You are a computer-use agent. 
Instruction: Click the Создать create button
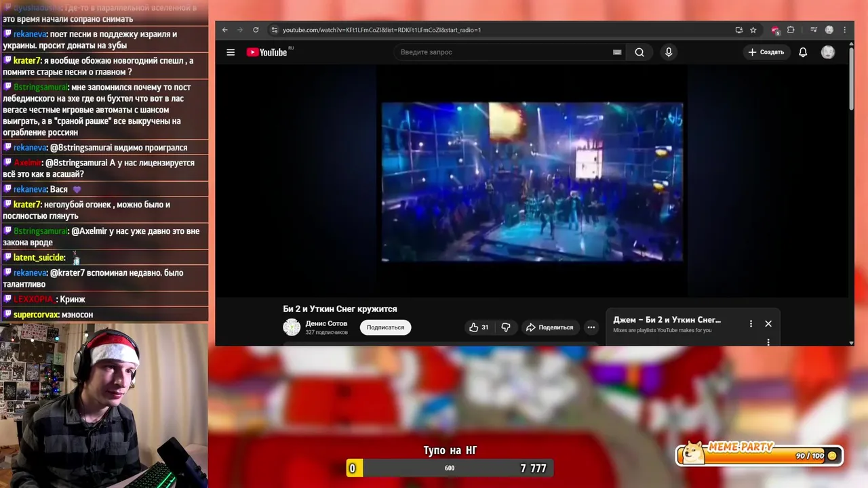click(766, 52)
